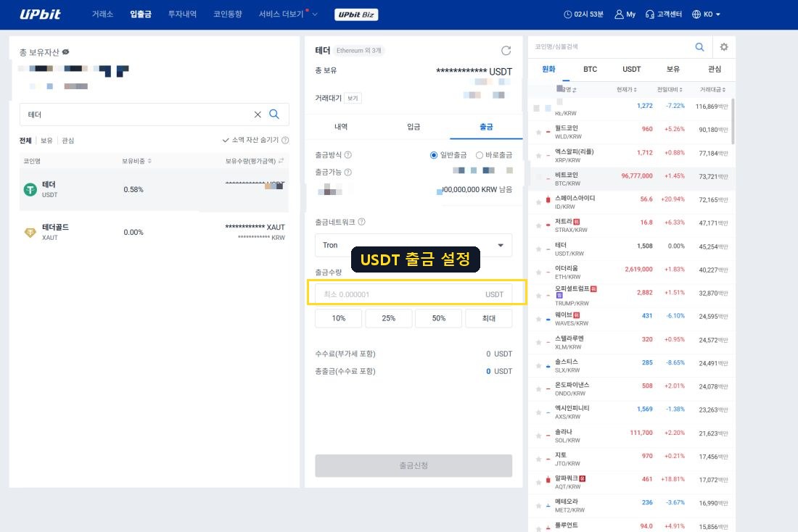Viewport: 798px width, 532px height.
Task: Click the coin list search magnifier icon
Action: (700, 47)
